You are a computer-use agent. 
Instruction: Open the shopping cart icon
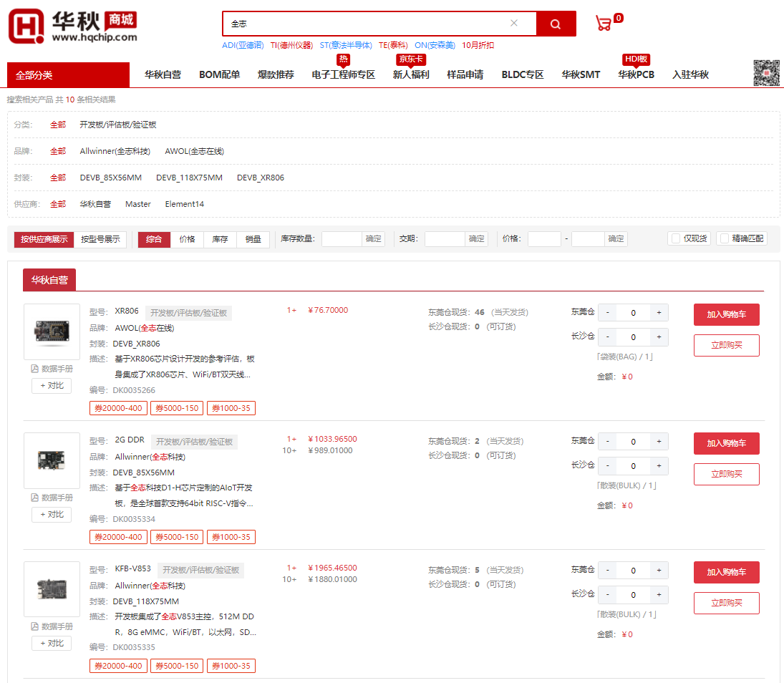(x=604, y=24)
